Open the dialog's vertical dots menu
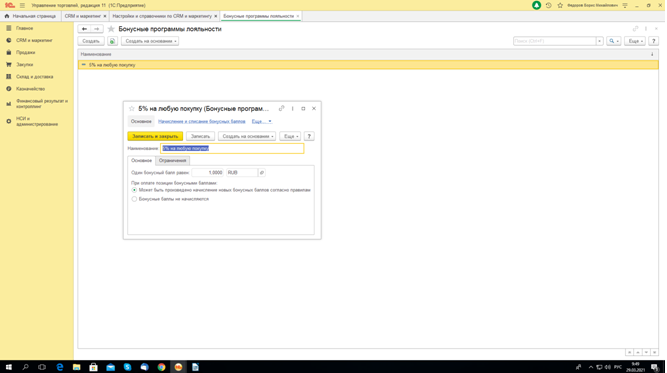 (x=292, y=108)
